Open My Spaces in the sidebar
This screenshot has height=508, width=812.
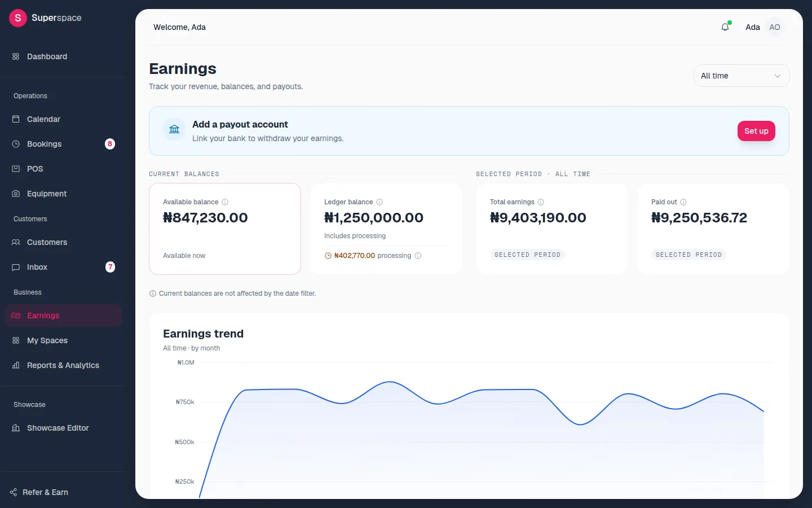coord(63,340)
